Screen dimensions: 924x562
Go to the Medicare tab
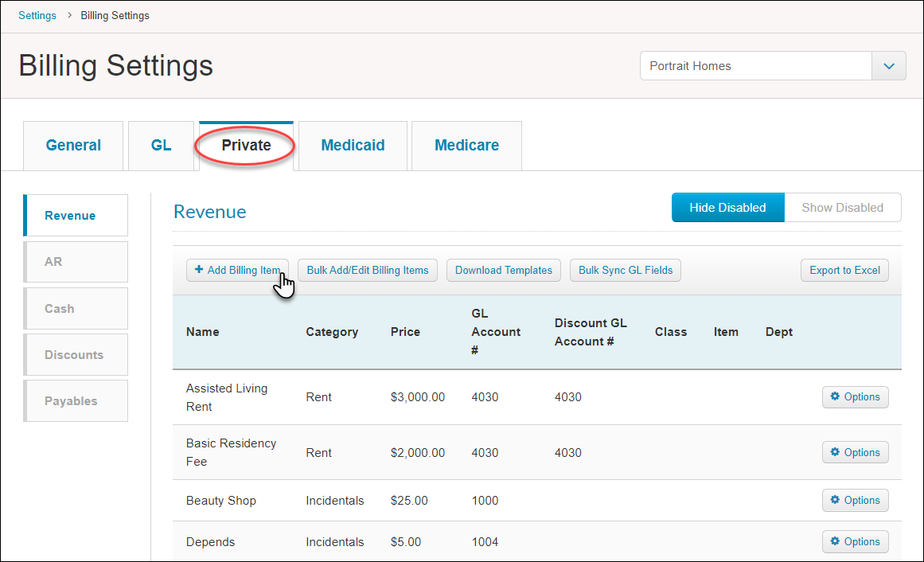coord(466,146)
